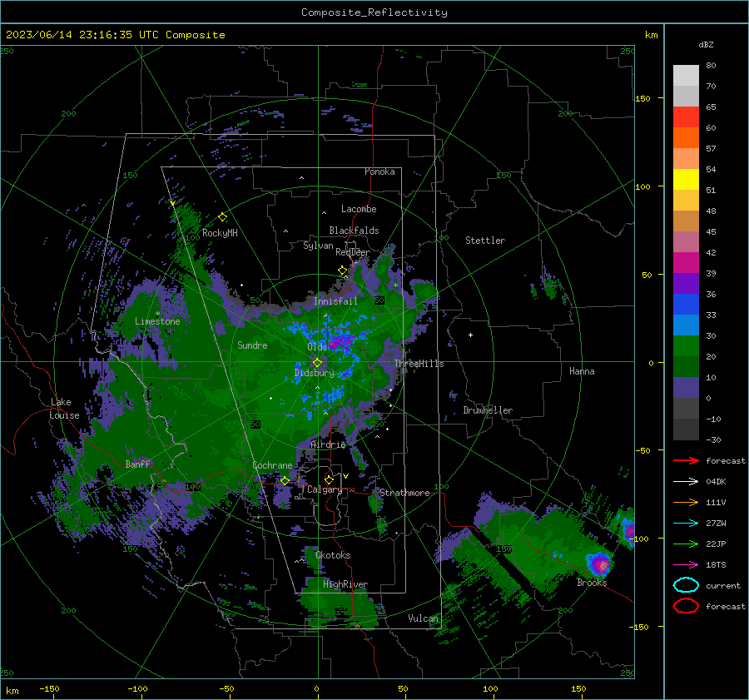Click the Lake Louise label
Image resolution: width=749 pixels, height=700 pixels.
coord(64,409)
